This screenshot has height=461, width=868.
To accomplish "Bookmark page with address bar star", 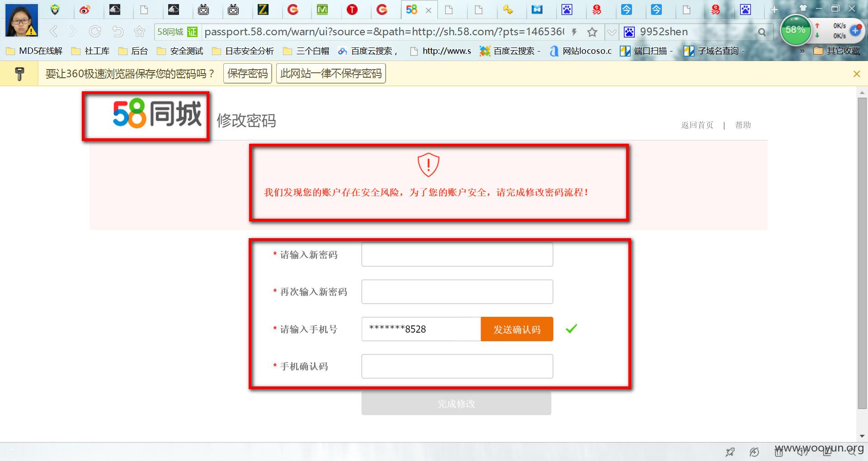I will pyautogui.click(x=592, y=32).
